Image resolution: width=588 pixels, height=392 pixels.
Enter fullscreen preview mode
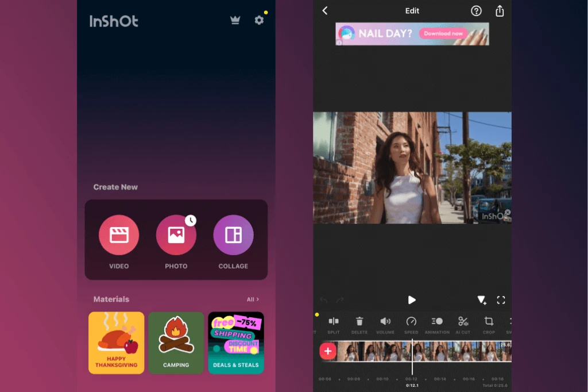[x=501, y=300]
